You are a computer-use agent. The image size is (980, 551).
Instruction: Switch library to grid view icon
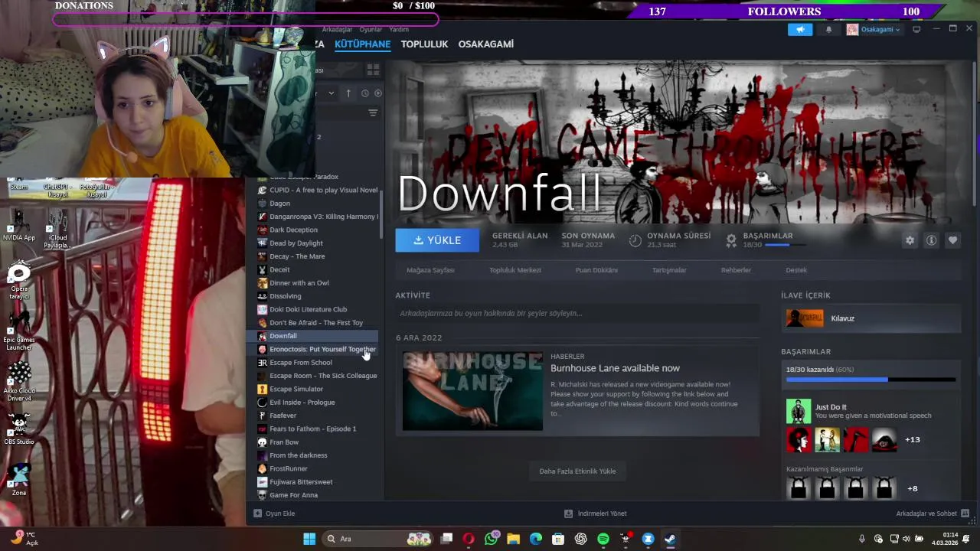373,70
